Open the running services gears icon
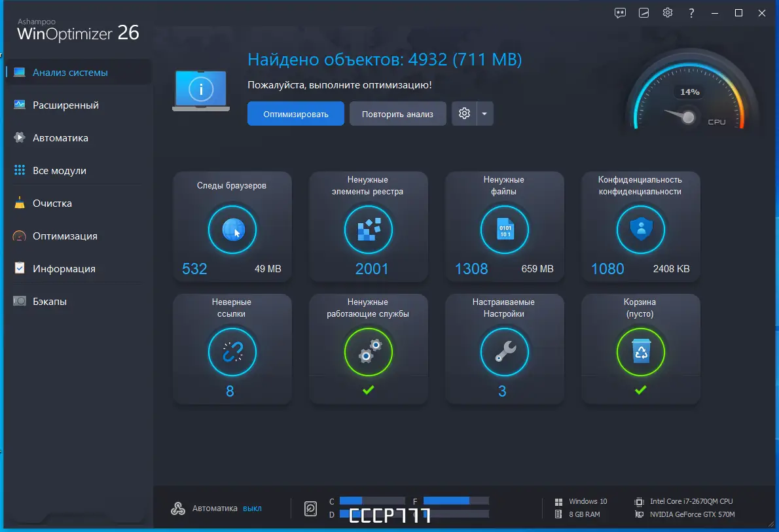Viewport: 779px width, 532px height. [x=369, y=352]
